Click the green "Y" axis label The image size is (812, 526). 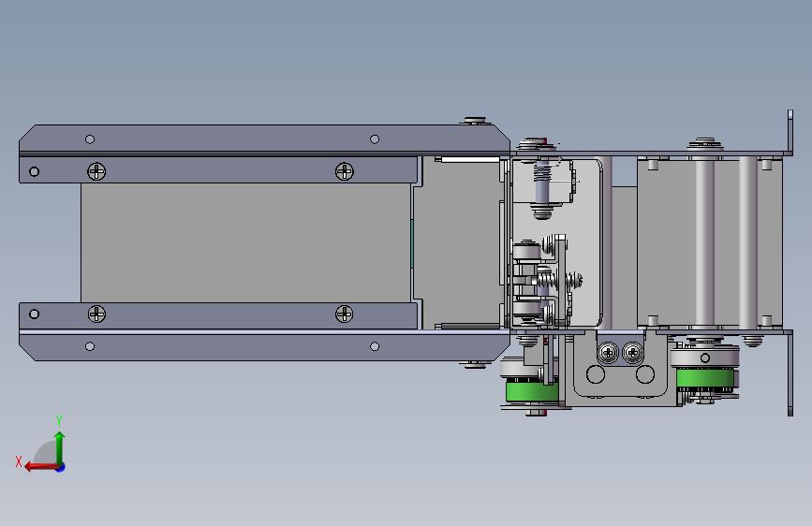coord(59,421)
